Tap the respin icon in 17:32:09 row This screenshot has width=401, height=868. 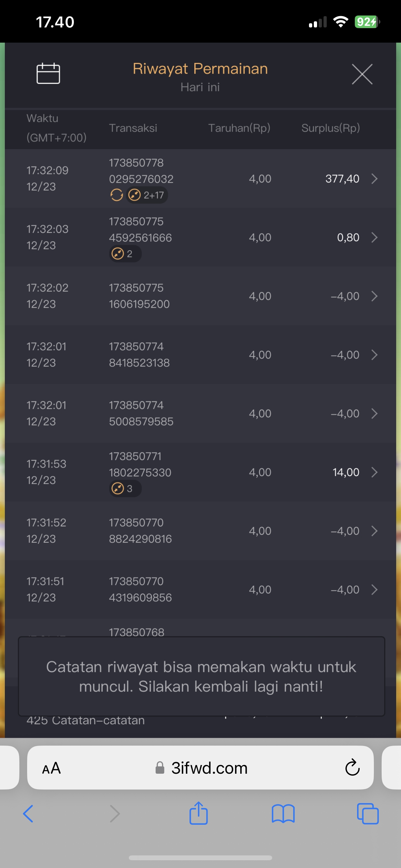click(x=117, y=195)
